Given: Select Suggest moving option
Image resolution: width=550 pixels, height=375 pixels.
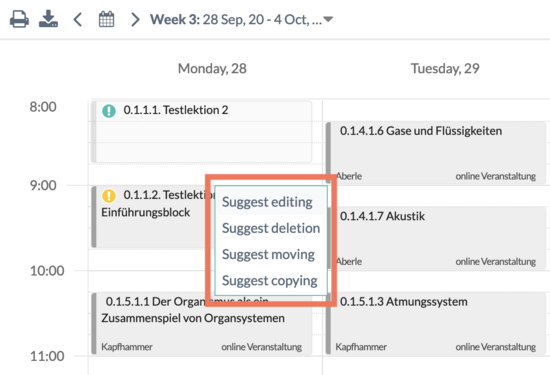Looking at the screenshot, I should 270,254.
